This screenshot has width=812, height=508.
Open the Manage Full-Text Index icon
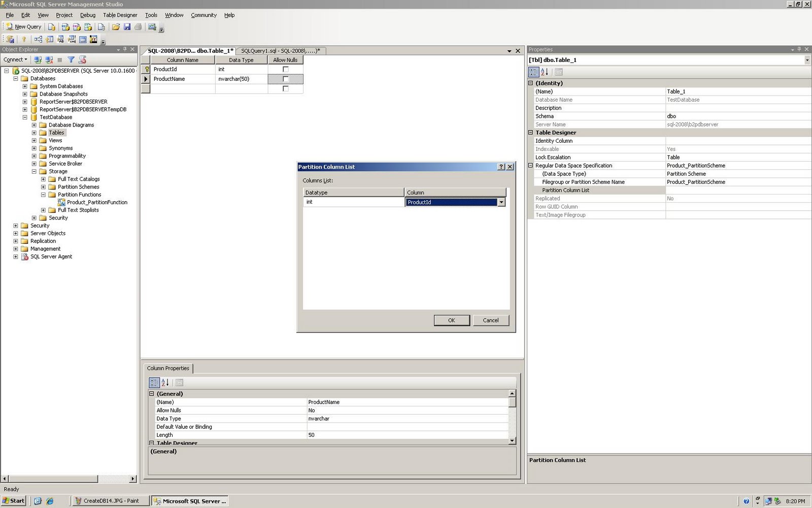60,39
